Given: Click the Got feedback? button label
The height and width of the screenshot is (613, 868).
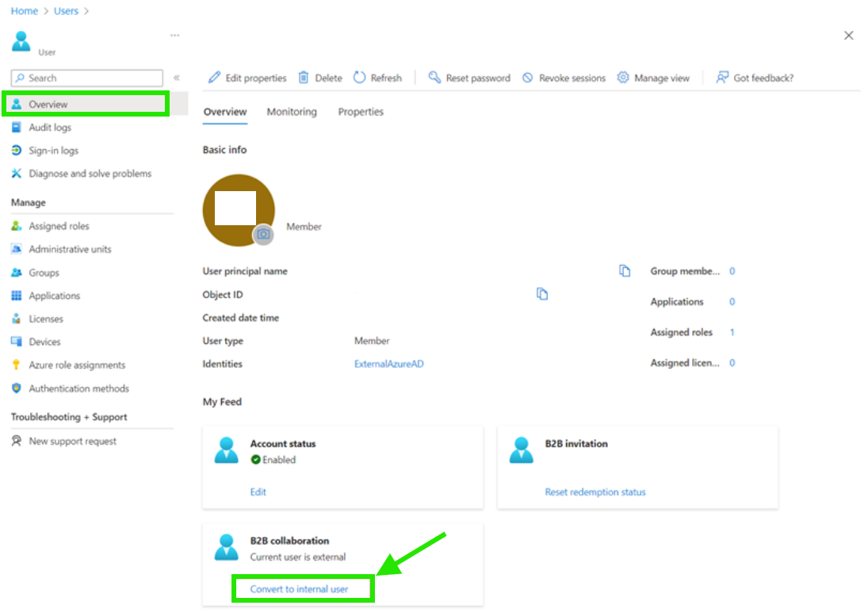Looking at the screenshot, I should [x=763, y=78].
